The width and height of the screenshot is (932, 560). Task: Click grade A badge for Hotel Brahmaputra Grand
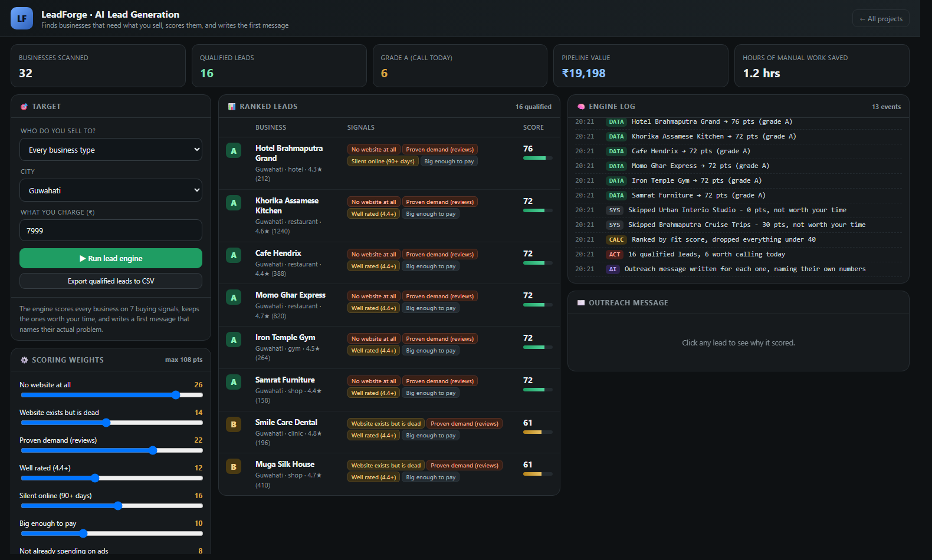pos(234,151)
